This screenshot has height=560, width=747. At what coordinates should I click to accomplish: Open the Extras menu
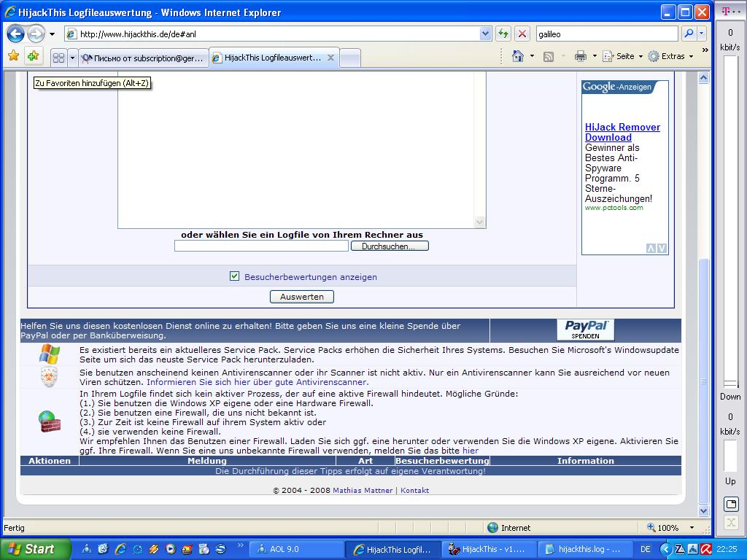[x=671, y=56]
